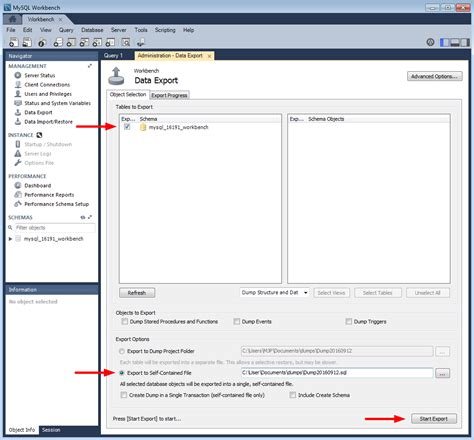
Task: Select Export to Self-Contained File option
Action: click(x=122, y=373)
